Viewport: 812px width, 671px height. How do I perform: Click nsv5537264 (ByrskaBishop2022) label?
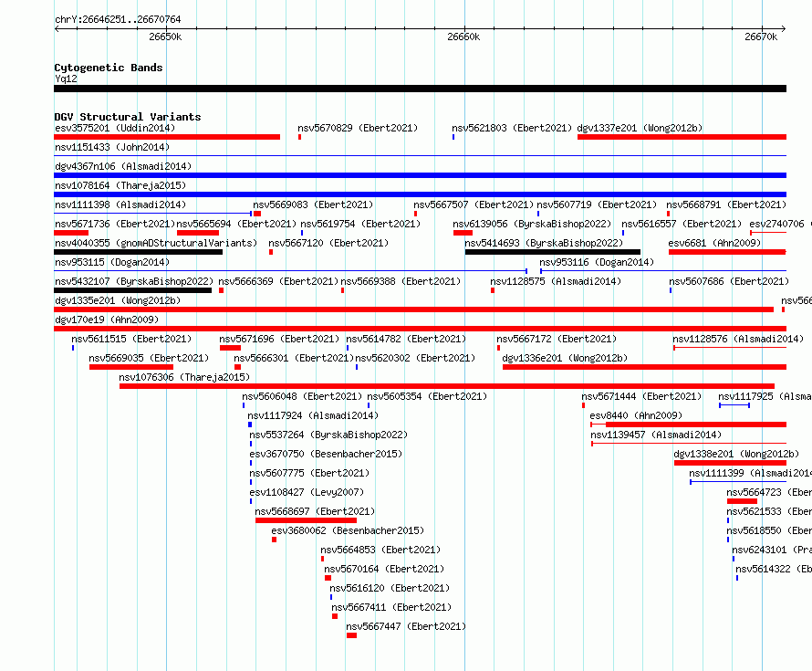pos(328,435)
